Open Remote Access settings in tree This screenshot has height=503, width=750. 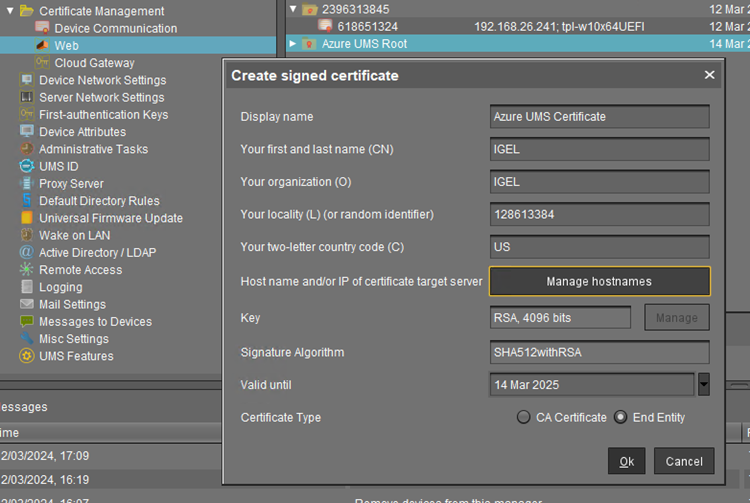[x=80, y=270]
